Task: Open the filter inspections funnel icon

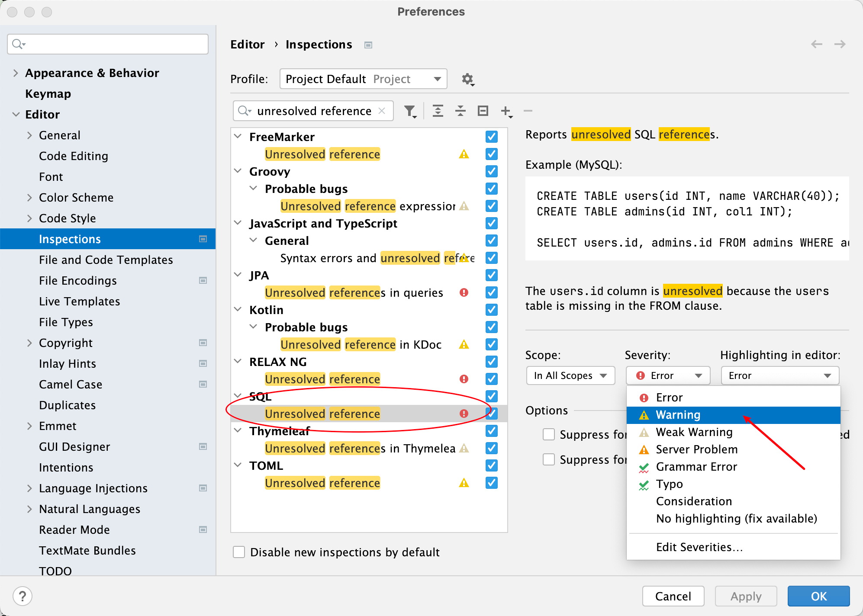Action: (x=410, y=111)
